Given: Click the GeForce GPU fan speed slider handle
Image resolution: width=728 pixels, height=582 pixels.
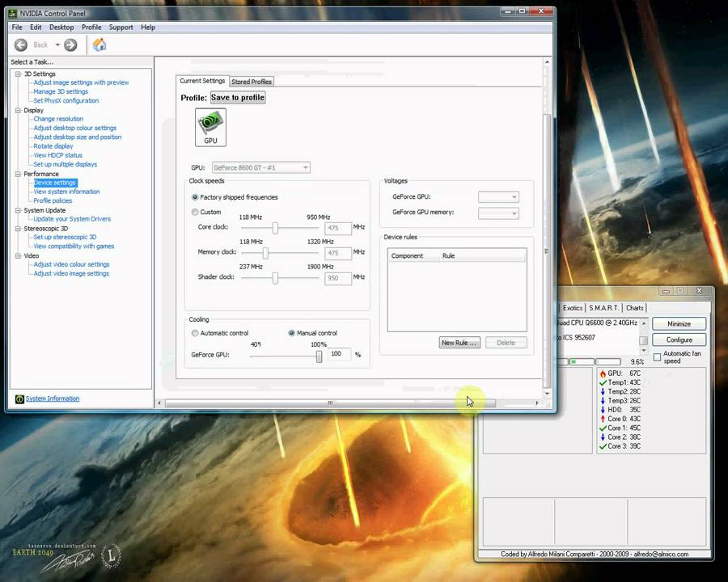Looking at the screenshot, I should (319, 356).
